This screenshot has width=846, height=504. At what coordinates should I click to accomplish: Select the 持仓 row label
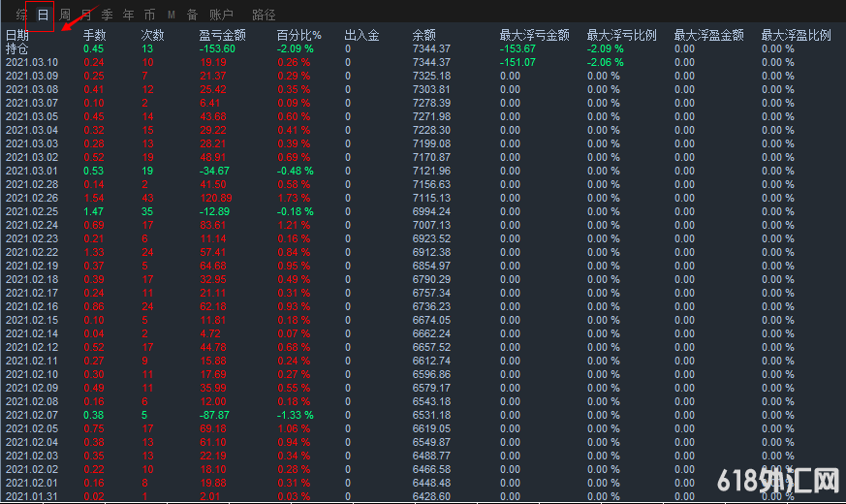pyautogui.click(x=17, y=48)
